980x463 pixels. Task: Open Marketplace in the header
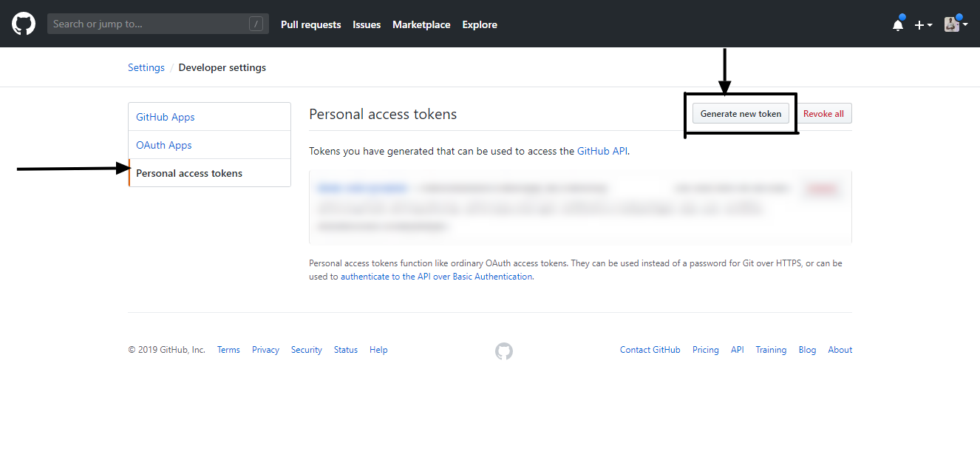click(421, 24)
